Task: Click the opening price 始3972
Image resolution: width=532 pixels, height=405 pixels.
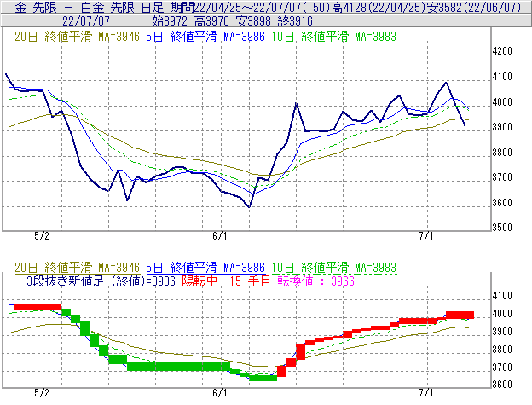Action: [x=170, y=21]
